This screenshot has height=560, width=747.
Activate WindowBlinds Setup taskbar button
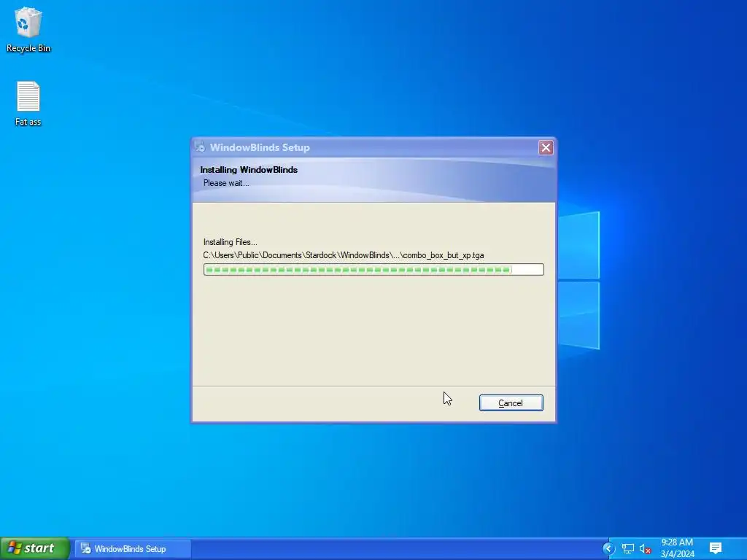tap(133, 548)
